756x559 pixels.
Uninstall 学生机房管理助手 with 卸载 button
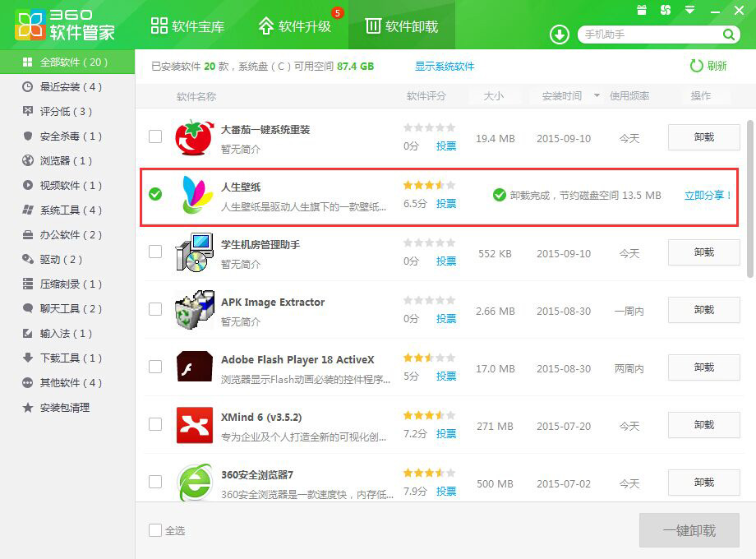click(x=703, y=252)
